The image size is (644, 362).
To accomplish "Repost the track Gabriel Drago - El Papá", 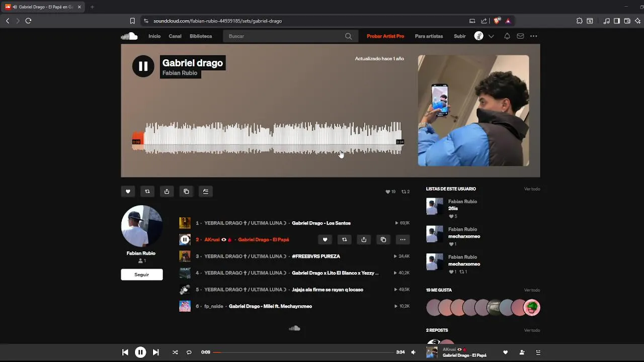I will point(344,240).
